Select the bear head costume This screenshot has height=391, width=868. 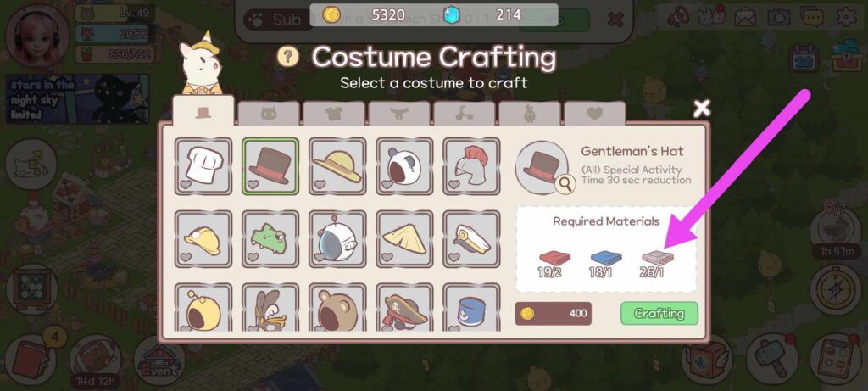point(337,308)
